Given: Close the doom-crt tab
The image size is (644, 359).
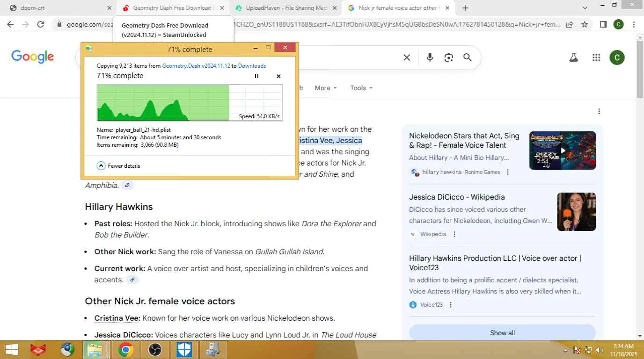Looking at the screenshot, I should point(110,8).
